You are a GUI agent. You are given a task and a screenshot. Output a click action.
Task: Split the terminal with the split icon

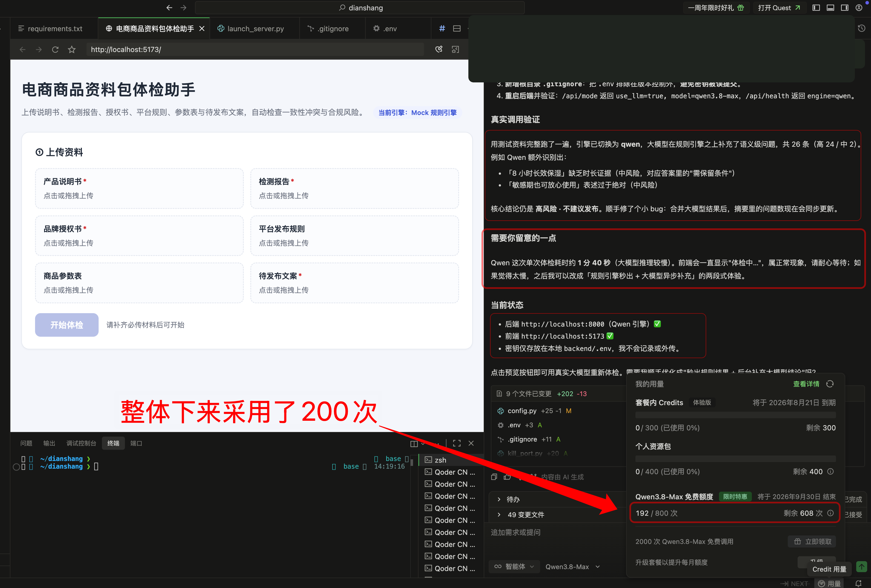(x=414, y=443)
